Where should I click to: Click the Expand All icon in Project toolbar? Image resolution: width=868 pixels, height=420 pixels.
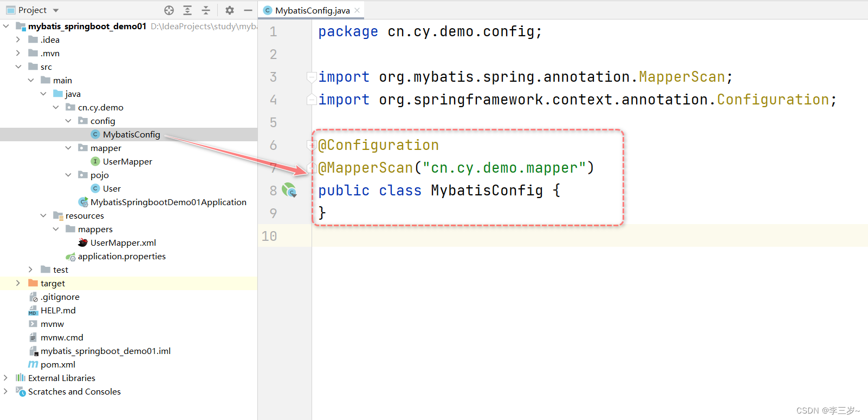click(187, 10)
